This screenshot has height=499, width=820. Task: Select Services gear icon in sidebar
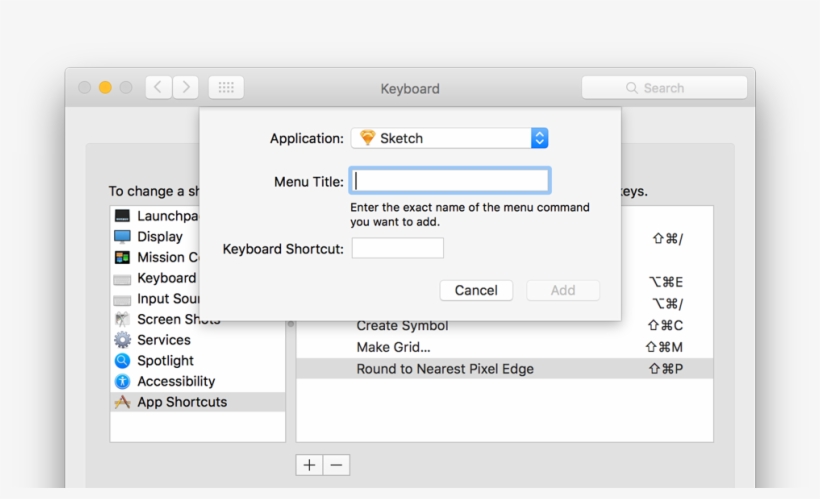tap(122, 340)
